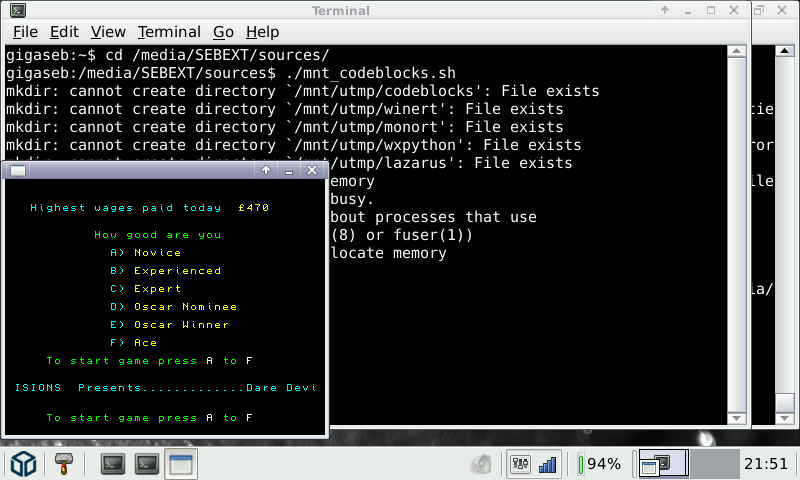800x480 pixels.
Task: Open the File menu in Terminal
Action: click(25, 32)
